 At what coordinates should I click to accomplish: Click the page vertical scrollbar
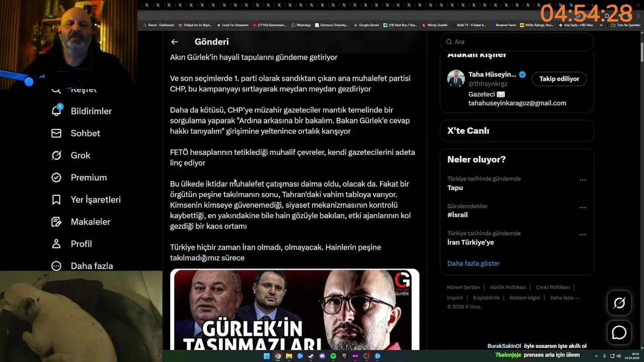point(641,52)
